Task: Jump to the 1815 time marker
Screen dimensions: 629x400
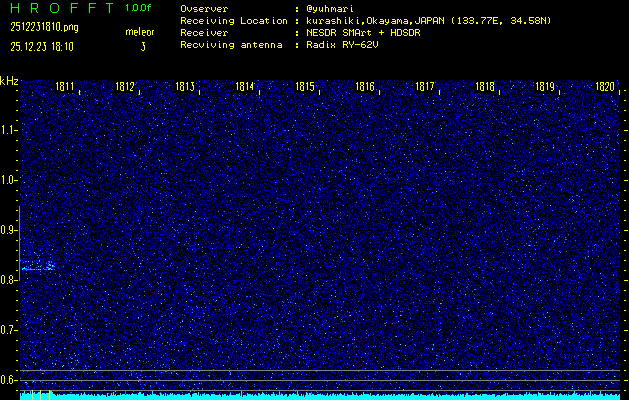Action: coord(305,87)
